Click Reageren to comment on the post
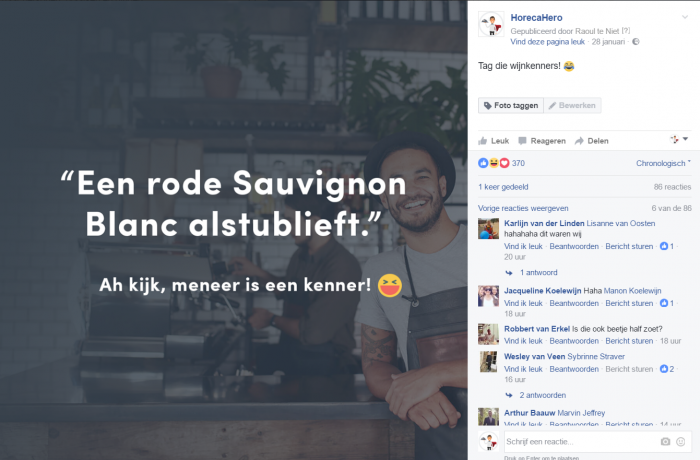 542,141
